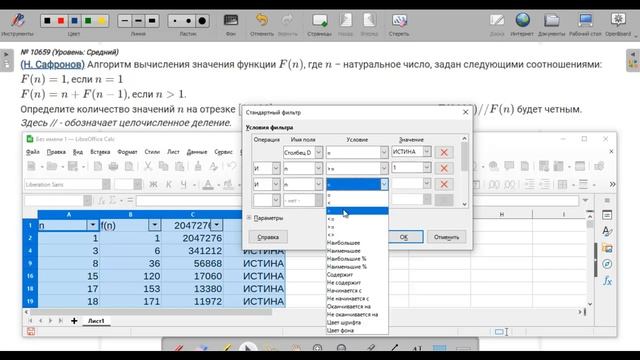
Task: Confirm the filter with OK
Action: point(404,237)
